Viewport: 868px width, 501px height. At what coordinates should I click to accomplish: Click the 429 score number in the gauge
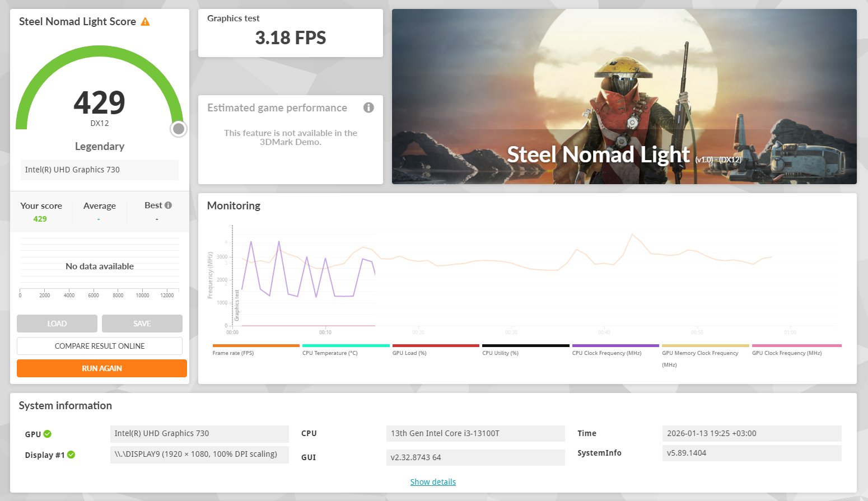[x=100, y=102]
